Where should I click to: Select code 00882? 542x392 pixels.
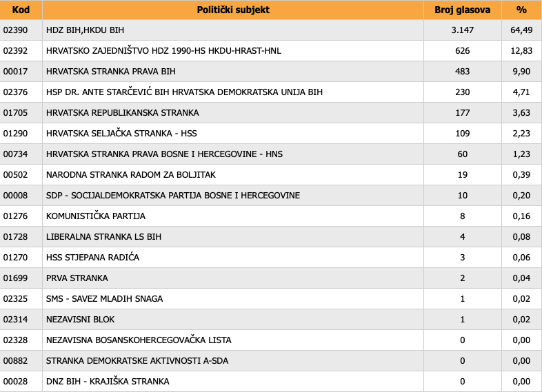coord(15,361)
